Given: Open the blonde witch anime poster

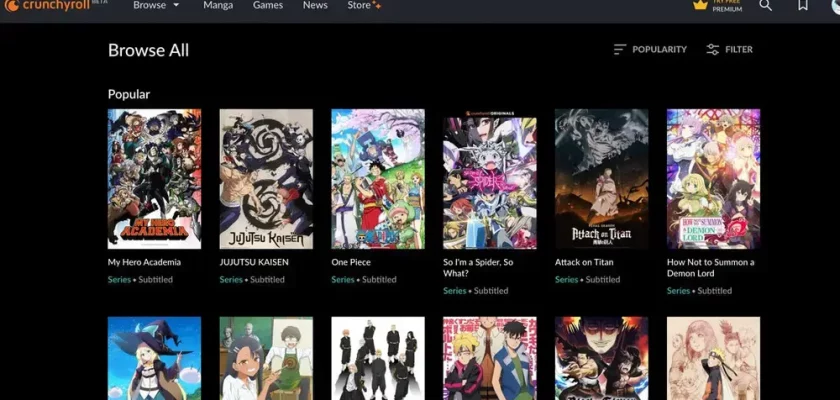Looking at the screenshot, I should pyautogui.click(x=154, y=358).
